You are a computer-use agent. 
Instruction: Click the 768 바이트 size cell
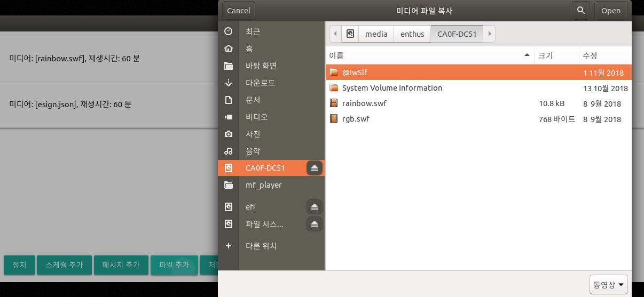click(557, 119)
